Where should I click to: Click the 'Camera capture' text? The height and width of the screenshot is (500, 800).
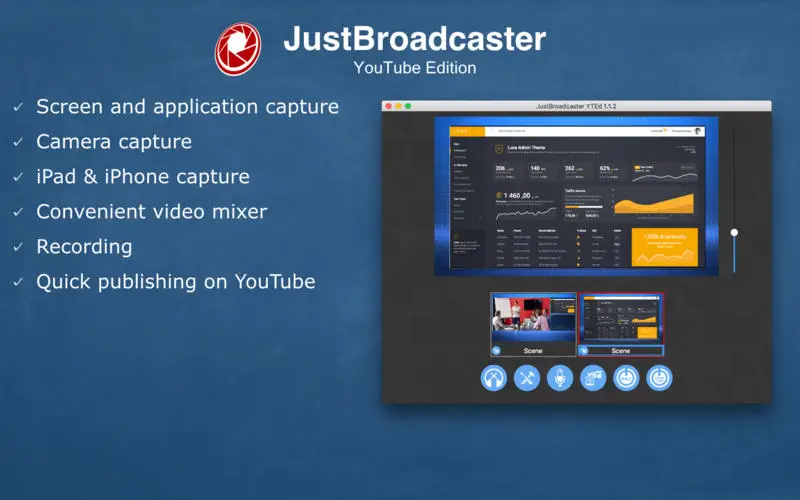coord(114,142)
